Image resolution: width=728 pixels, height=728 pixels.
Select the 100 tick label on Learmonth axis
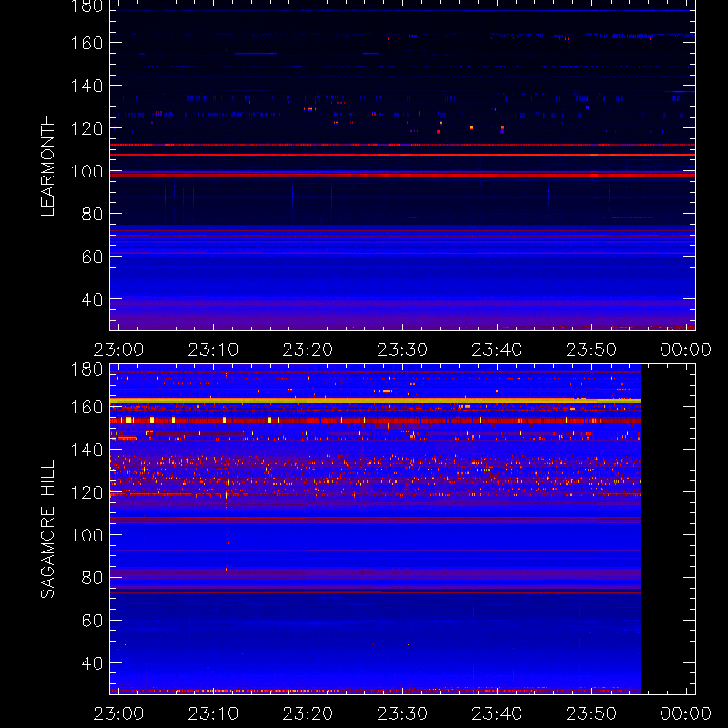coord(86,171)
